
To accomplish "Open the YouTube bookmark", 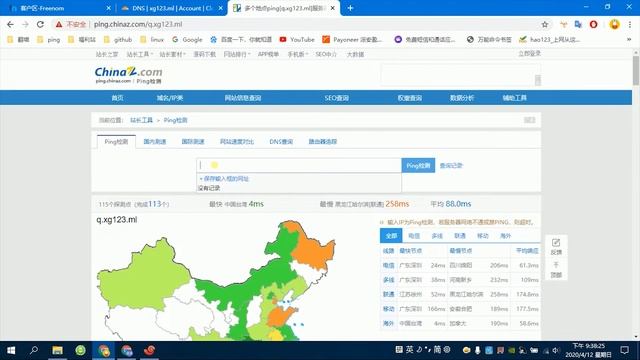I will pyautogui.click(x=297, y=40).
